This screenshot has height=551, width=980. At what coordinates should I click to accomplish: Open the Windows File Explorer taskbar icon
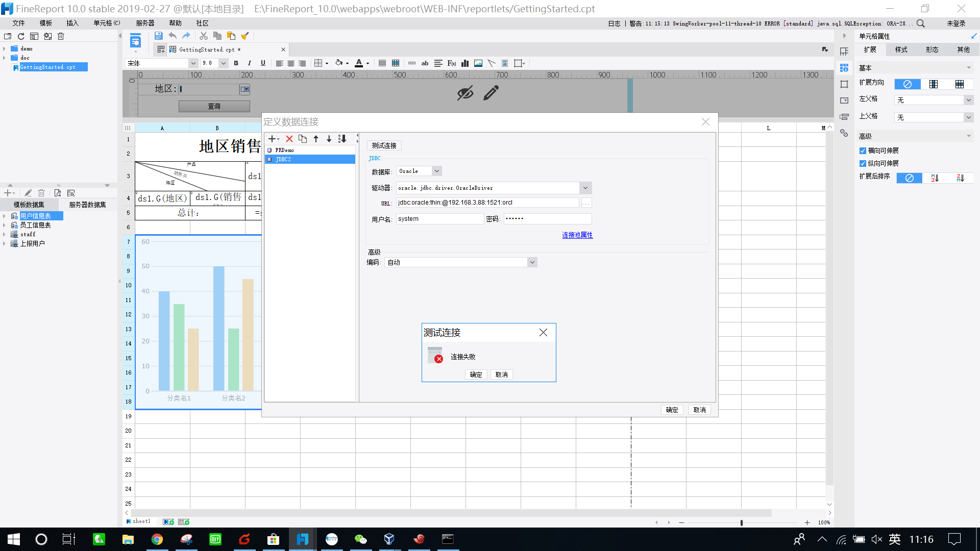click(128, 539)
